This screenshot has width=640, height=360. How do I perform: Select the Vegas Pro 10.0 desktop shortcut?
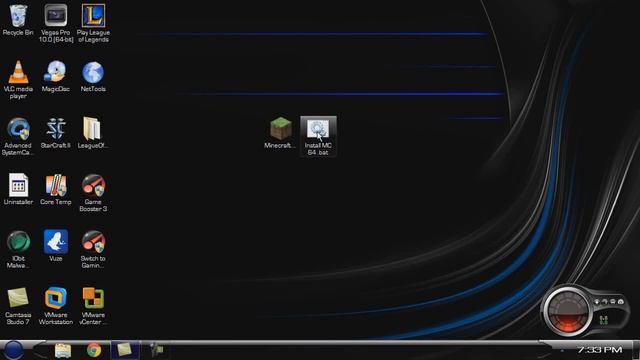[56, 23]
